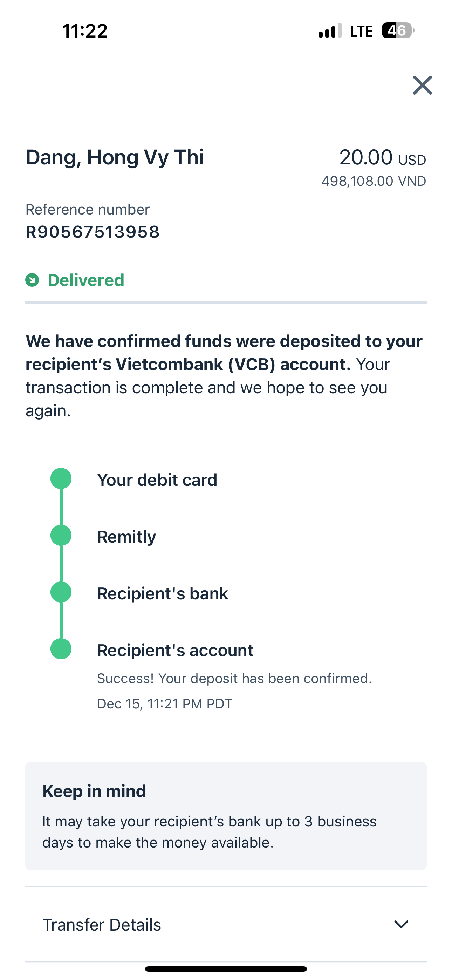Tap the Your debit card step dot

click(x=61, y=478)
